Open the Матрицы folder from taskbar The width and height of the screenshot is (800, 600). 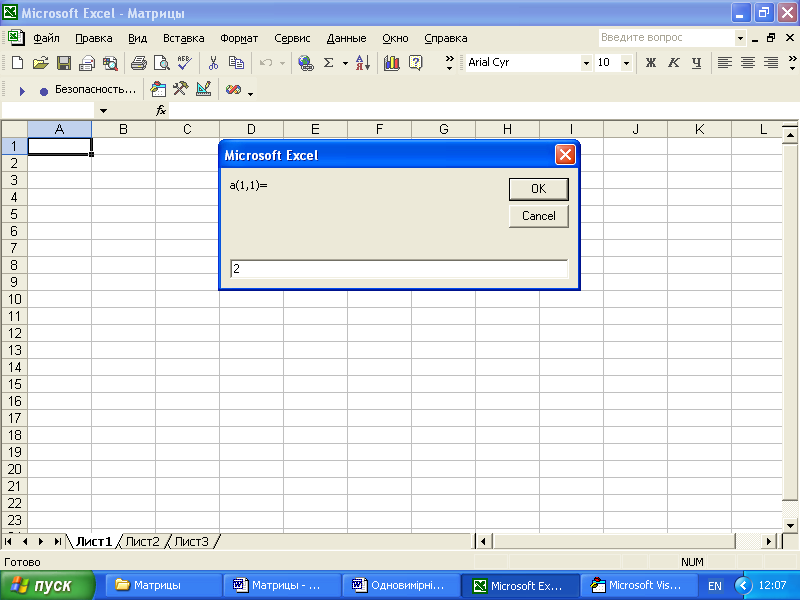163,585
